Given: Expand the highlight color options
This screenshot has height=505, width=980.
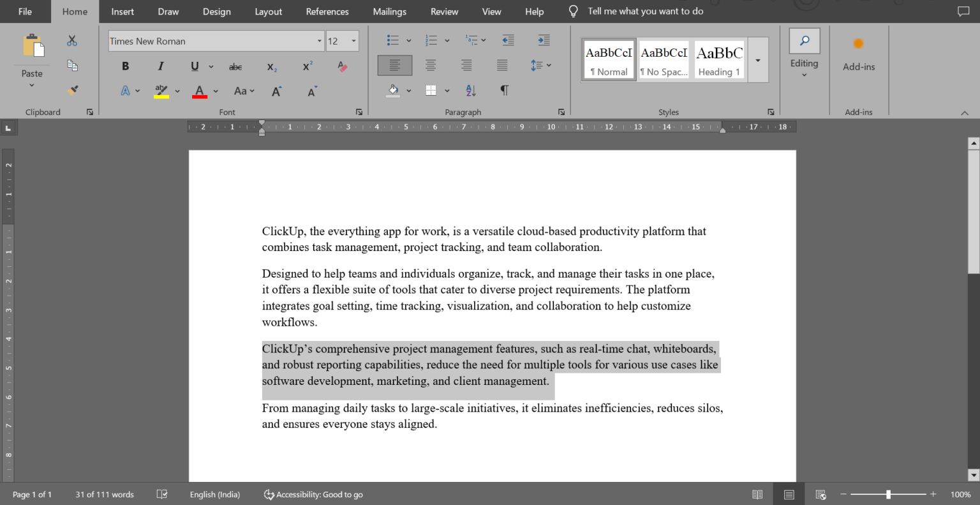Looking at the screenshot, I should [178, 91].
